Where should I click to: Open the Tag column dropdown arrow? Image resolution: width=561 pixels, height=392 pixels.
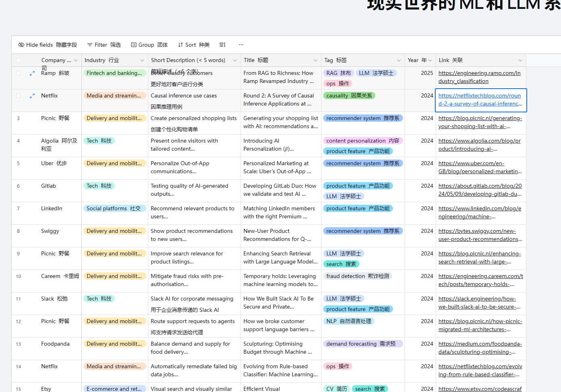click(399, 60)
